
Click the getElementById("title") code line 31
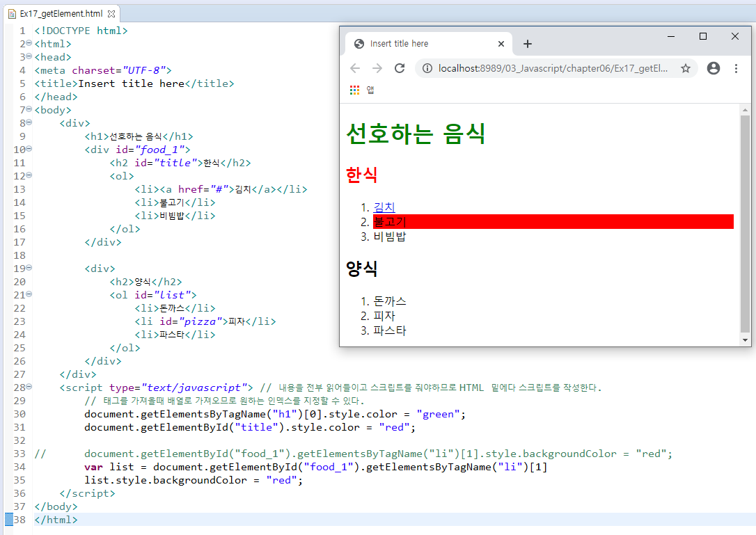pyautogui.click(x=250, y=427)
